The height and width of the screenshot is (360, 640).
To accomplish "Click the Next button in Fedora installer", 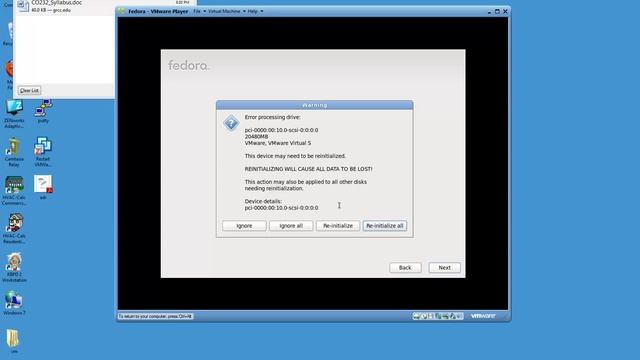I will 444,268.
